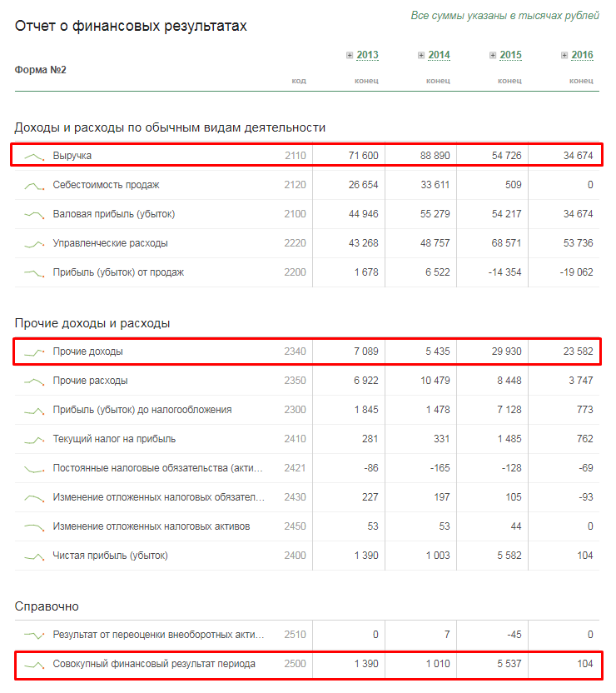Click the 2014 total result value 1 010

(438, 664)
